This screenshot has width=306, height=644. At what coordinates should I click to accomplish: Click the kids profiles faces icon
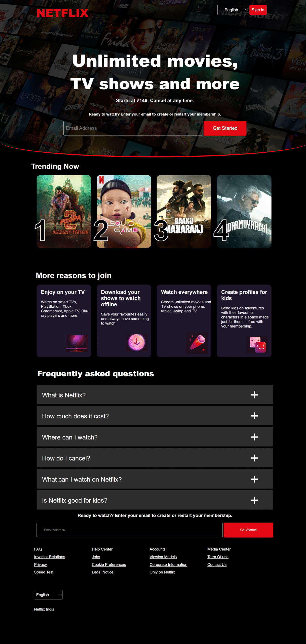pos(257,344)
